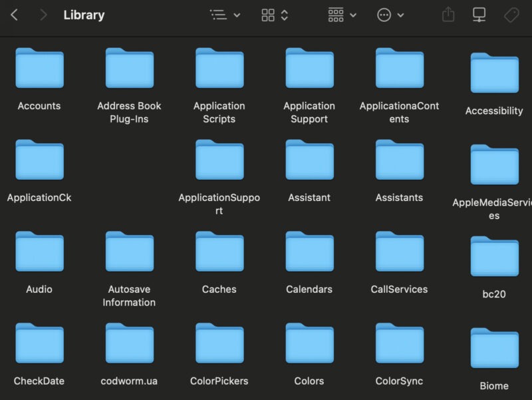Open the codworm.ua folder
The width and height of the screenshot is (532, 400).
pyautogui.click(x=129, y=343)
